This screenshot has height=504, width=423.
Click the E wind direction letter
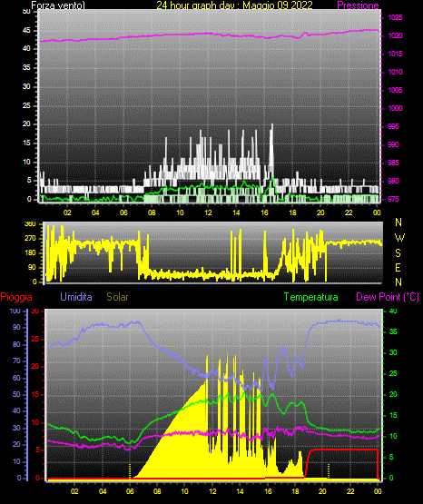click(398, 267)
